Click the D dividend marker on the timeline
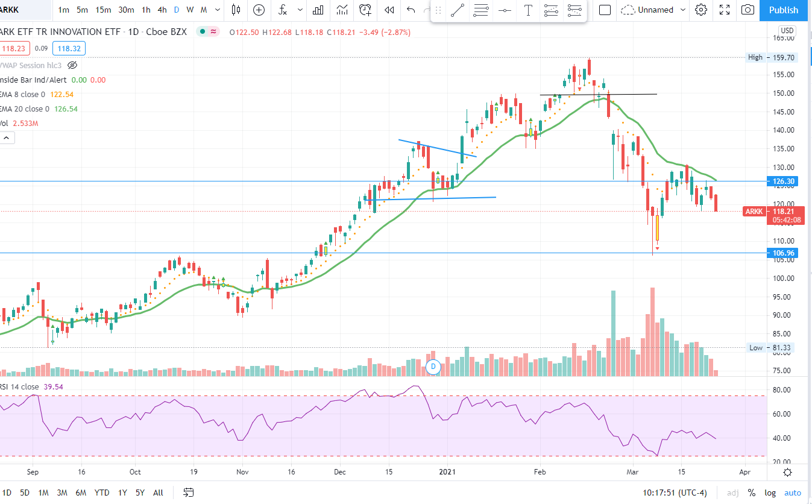The height and width of the screenshot is (504, 812). click(x=432, y=367)
